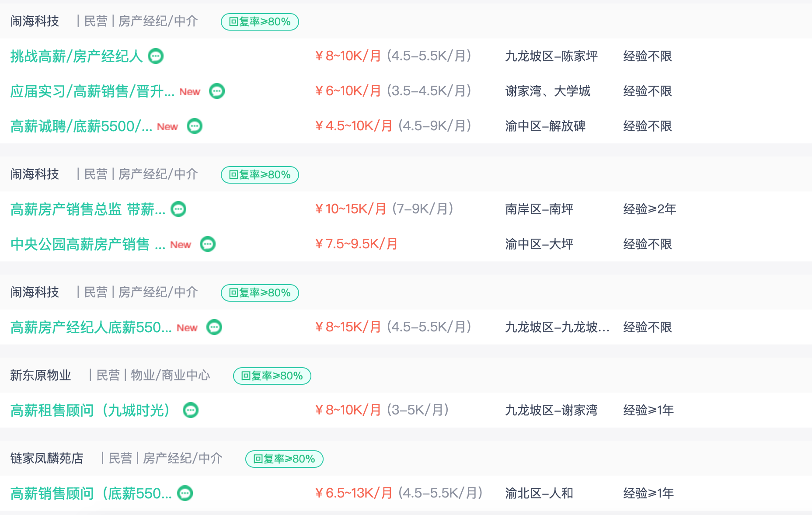
Task: Click 回复率≥80% badge for 链家凤麟苑店
Action: 284,459
